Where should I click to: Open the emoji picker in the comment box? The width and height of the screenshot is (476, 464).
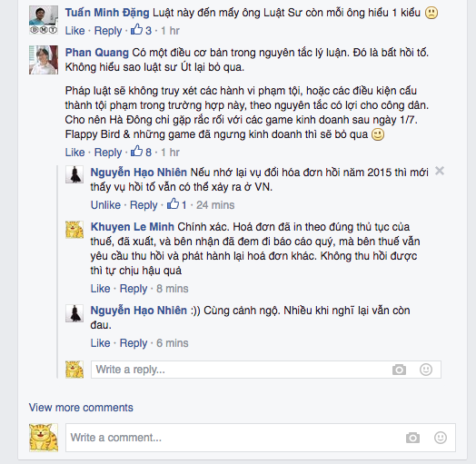point(441,438)
